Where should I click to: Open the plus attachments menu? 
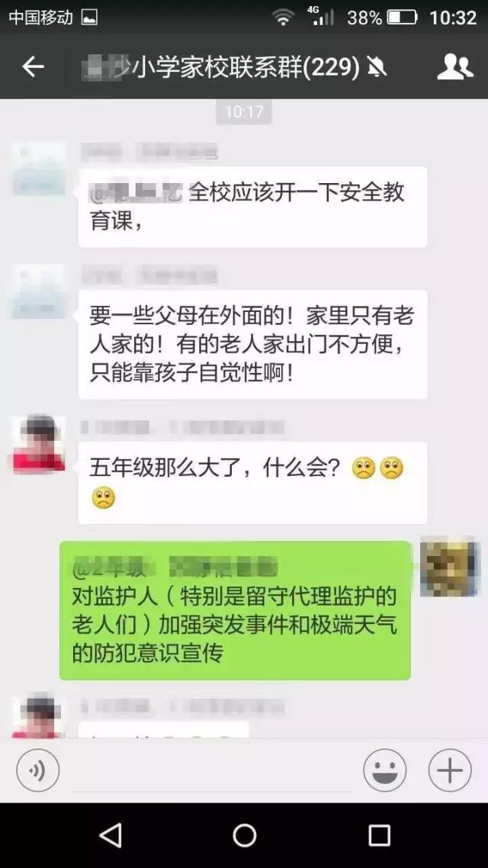pyautogui.click(x=450, y=770)
